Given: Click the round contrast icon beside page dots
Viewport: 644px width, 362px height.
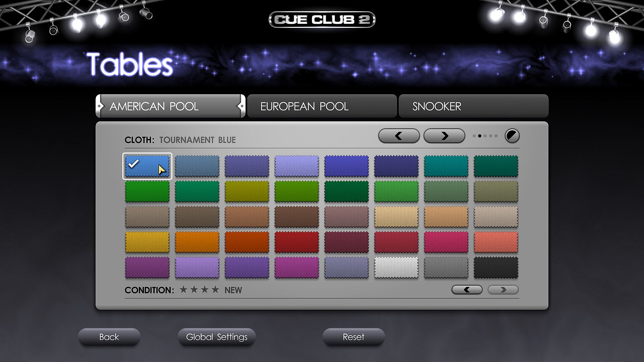Looking at the screenshot, I should coord(512,136).
